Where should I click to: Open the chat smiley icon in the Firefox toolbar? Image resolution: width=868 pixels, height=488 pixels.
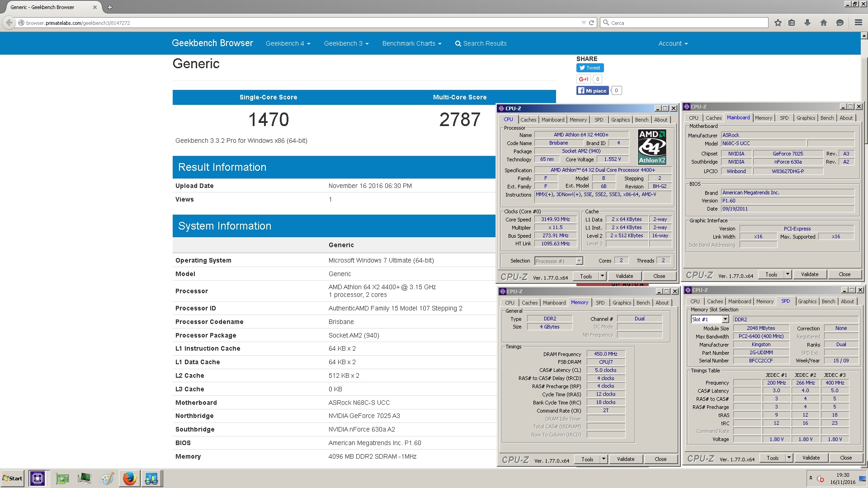click(x=840, y=23)
